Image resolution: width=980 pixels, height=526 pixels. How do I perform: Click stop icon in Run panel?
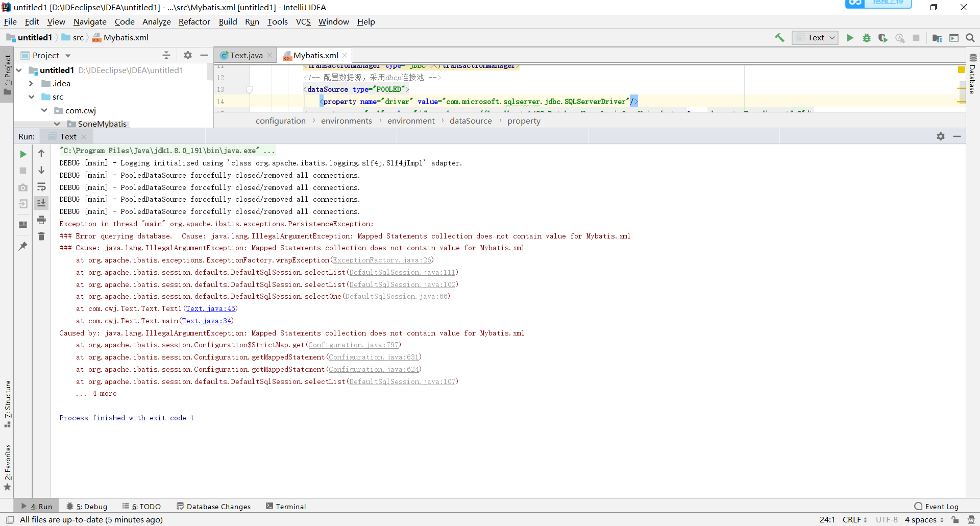(x=23, y=171)
